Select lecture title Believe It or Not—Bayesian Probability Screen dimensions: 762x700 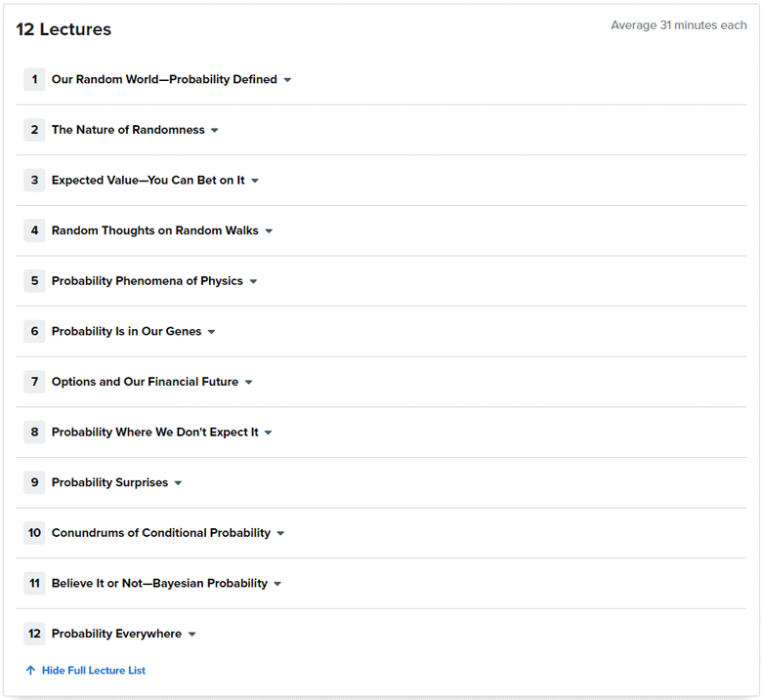pos(159,583)
